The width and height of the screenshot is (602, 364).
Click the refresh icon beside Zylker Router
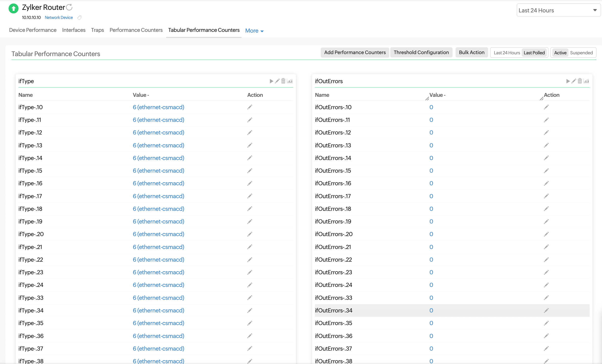point(69,7)
